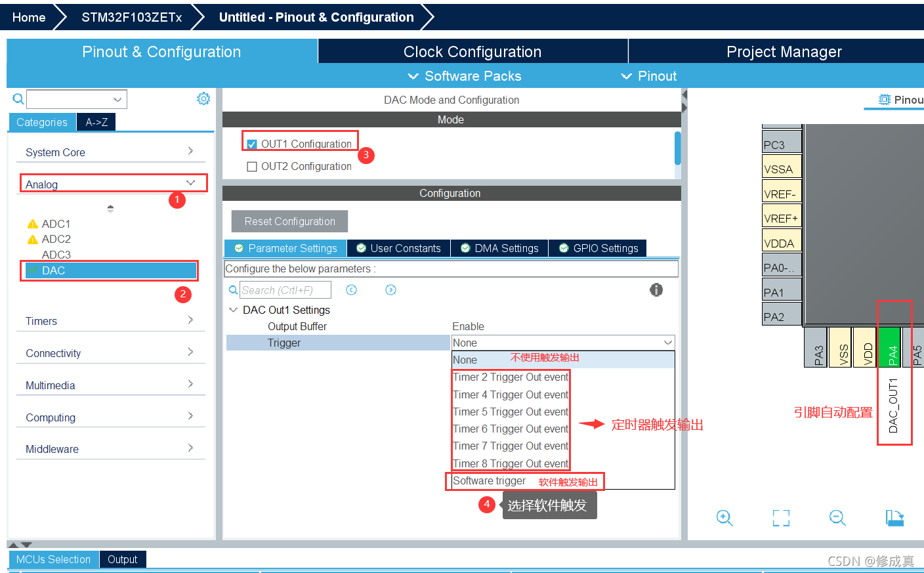
Task: Open the Trigger dropdown showing None
Action: (563, 343)
